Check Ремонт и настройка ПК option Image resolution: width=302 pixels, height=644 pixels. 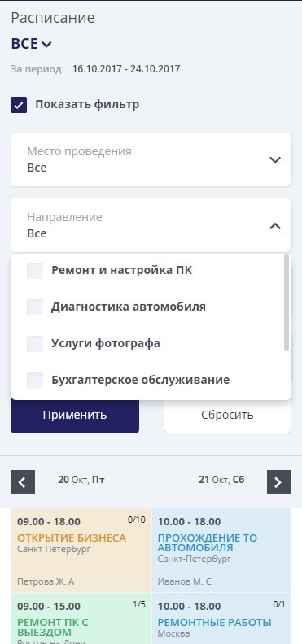point(35,271)
